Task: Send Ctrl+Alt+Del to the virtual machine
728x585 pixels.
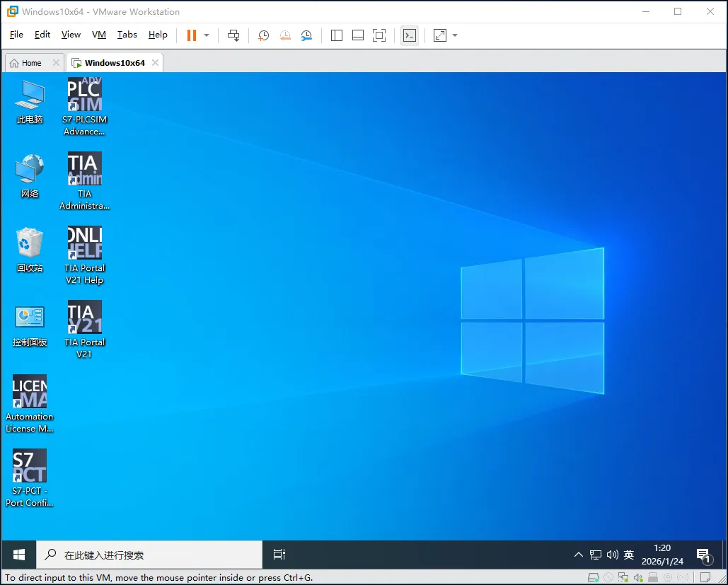Action: (233, 35)
